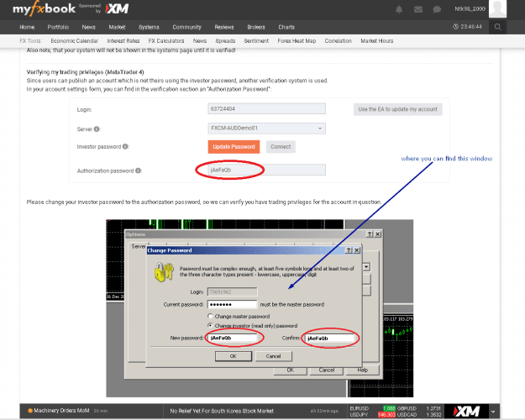Image resolution: width=525 pixels, height=420 pixels.
Task: Open Sentiment tool link
Action: [256, 41]
